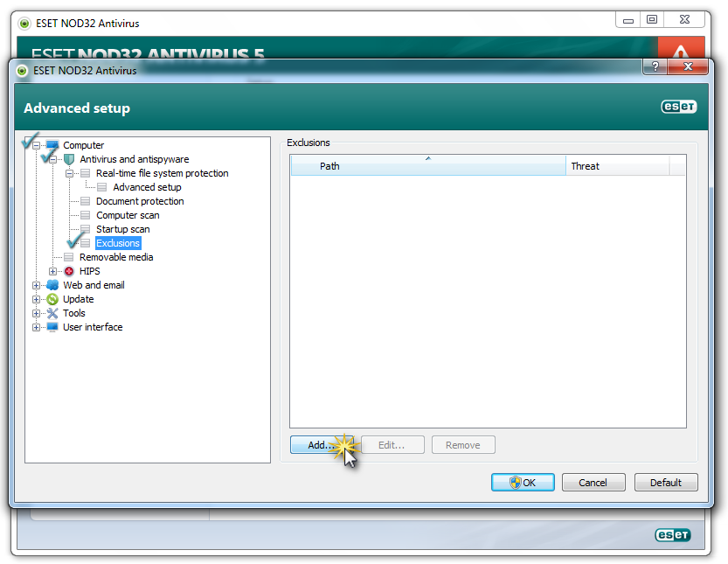Select Update label in tree
The height and width of the screenshot is (564, 728).
pyautogui.click(x=79, y=299)
